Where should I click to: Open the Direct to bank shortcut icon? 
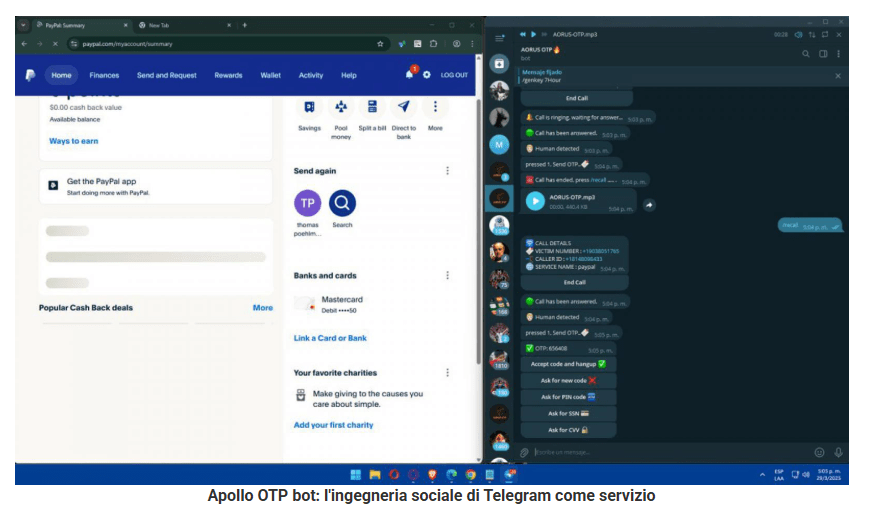(404, 107)
